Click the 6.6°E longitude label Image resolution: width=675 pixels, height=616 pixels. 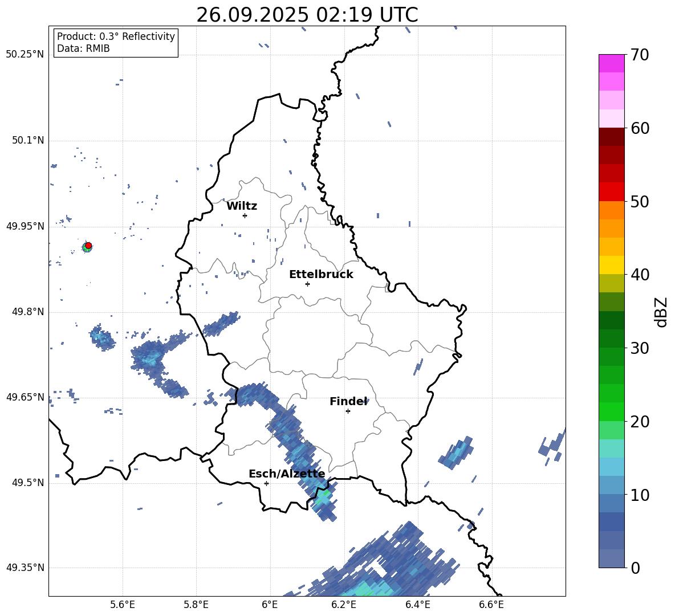coord(491,605)
